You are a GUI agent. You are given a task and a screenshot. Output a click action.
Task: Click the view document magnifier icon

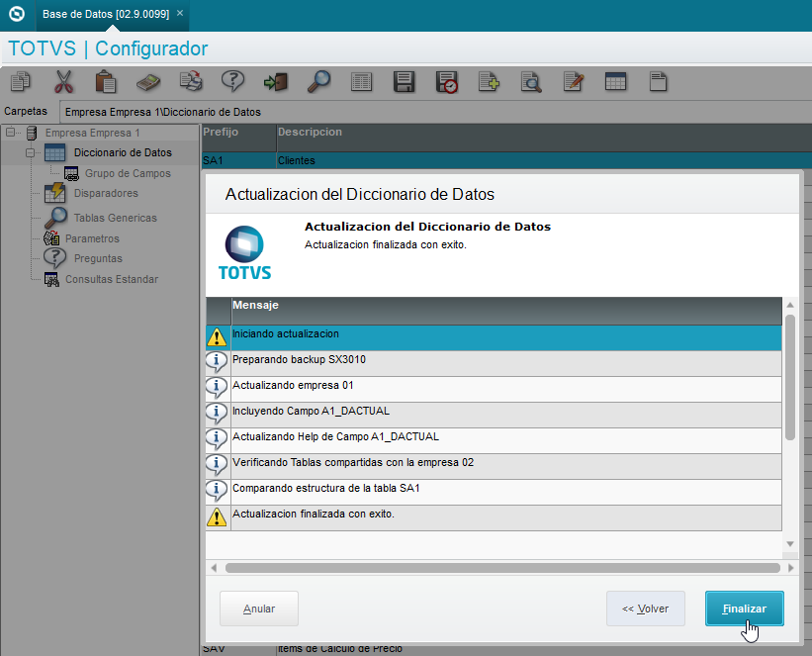[x=531, y=82]
